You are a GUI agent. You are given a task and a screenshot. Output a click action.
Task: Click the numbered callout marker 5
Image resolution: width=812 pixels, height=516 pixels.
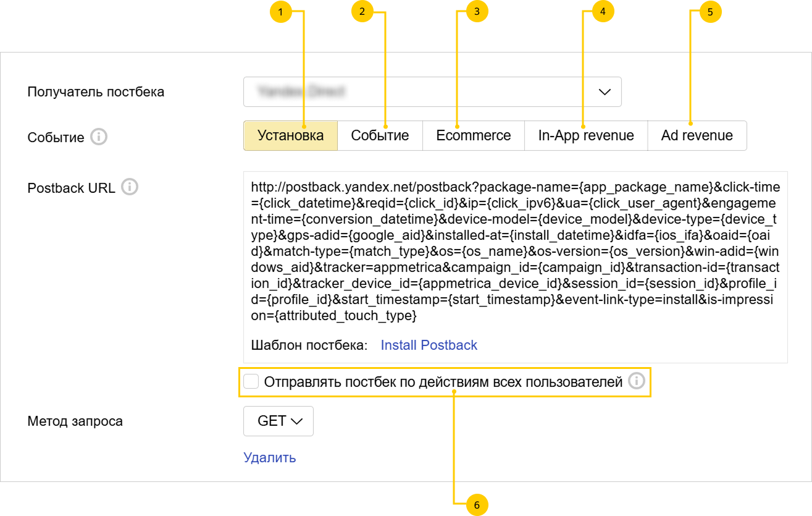click(x=710, y=12)
